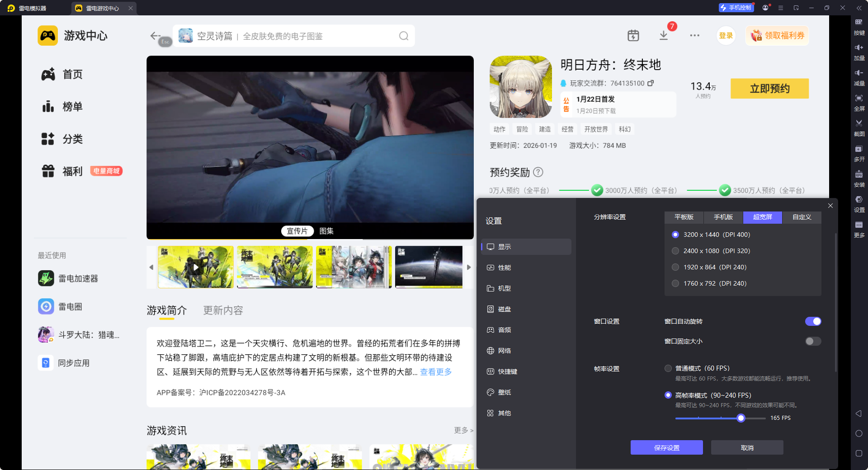
Task: Enable the fixed window size (窗口固定大小) switch
Action: [812, 341]
